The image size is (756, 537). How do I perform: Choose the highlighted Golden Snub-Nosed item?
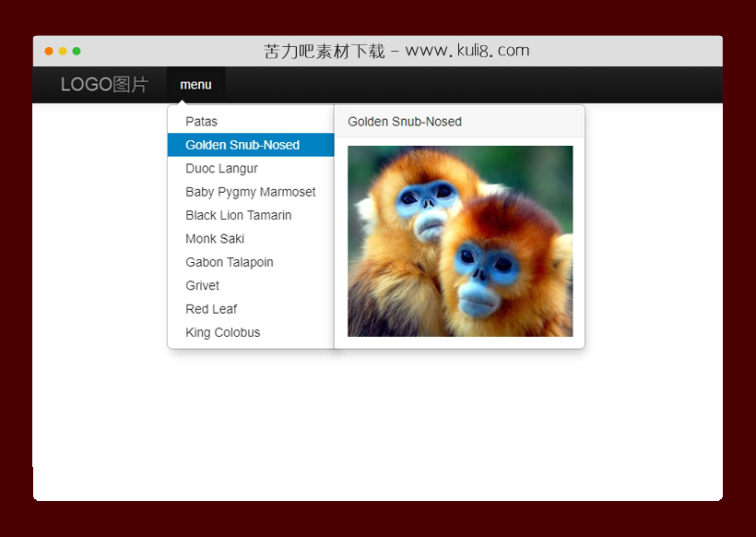242,145
